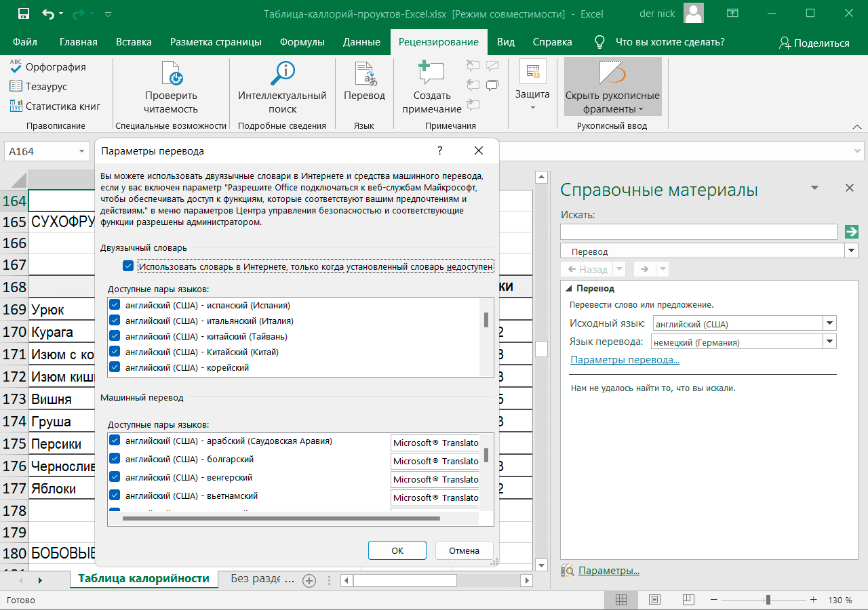Viewport: 868px width, 610px height.
Task: Confirm the dialog with OK
Action: coord(397,550)
